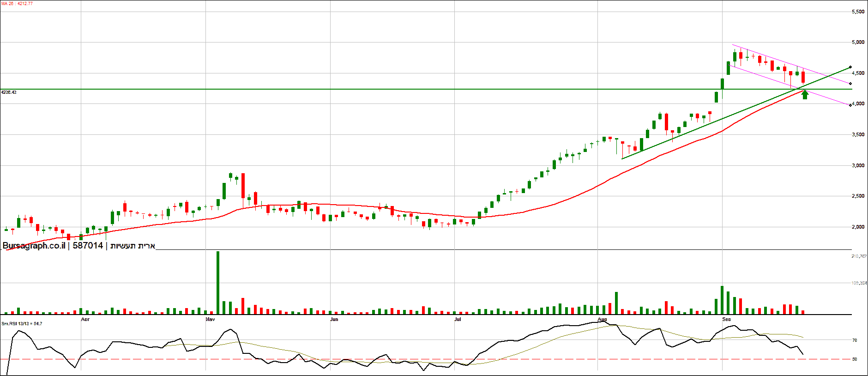Select the upper magenta channel line end handle
868x376 pixels.
[850, 84]
